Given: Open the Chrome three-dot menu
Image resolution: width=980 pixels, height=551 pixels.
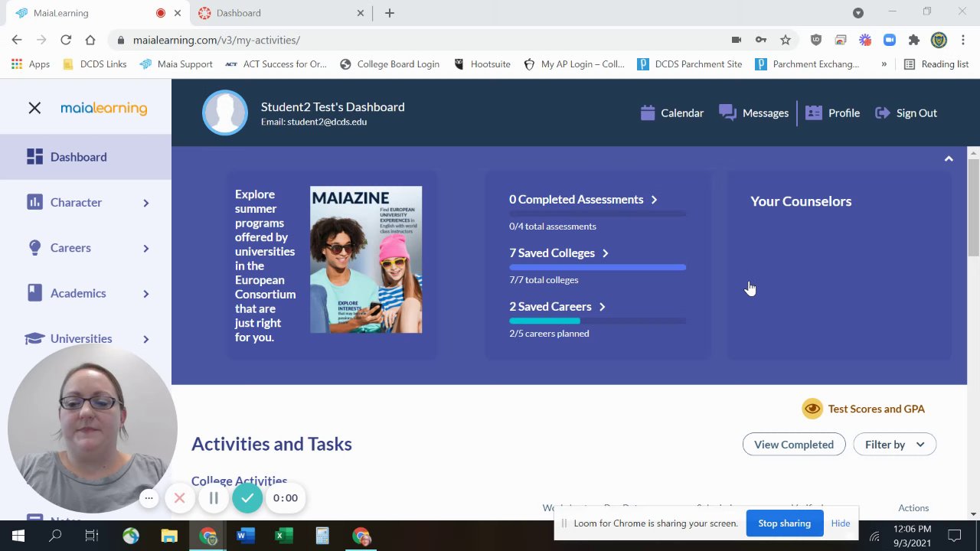Looking at the screenshot, I should [962, 40].
